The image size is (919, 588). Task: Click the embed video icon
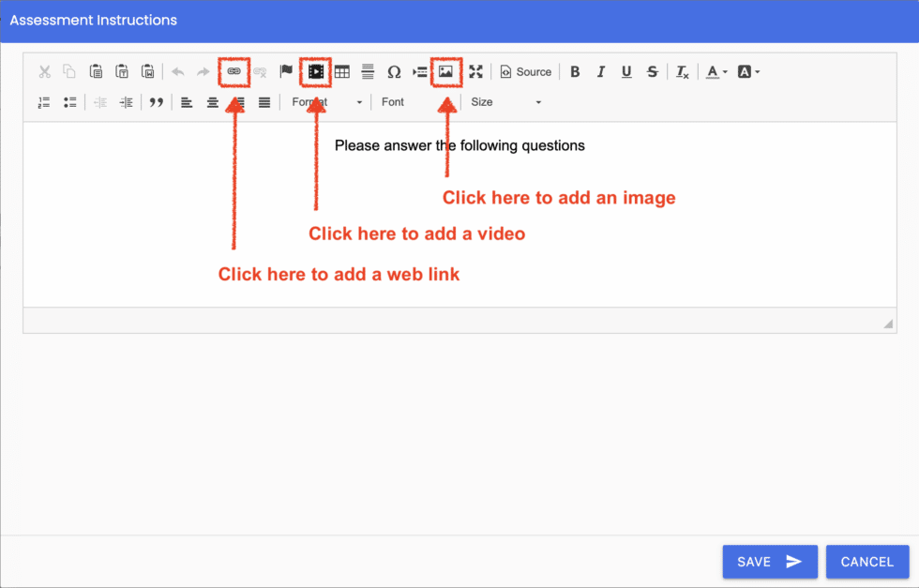316,71
